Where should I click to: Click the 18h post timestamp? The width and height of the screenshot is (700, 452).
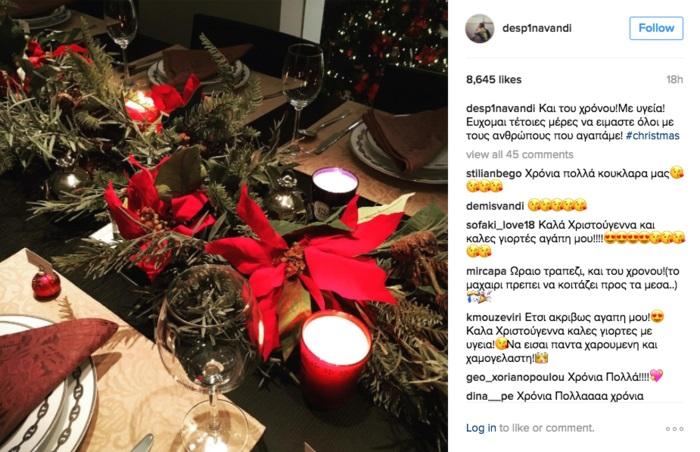[x=675, y=80]
